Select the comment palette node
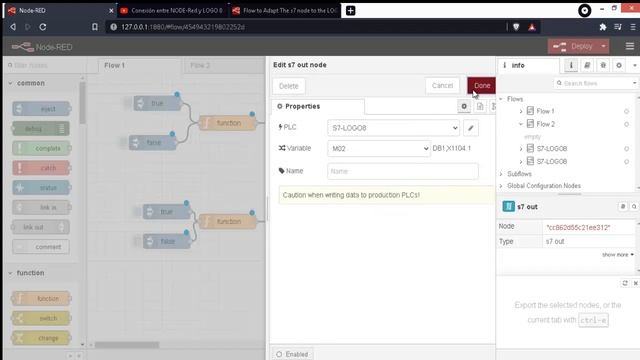This screenshot has width=640, height=360. [x=41, y=247]
